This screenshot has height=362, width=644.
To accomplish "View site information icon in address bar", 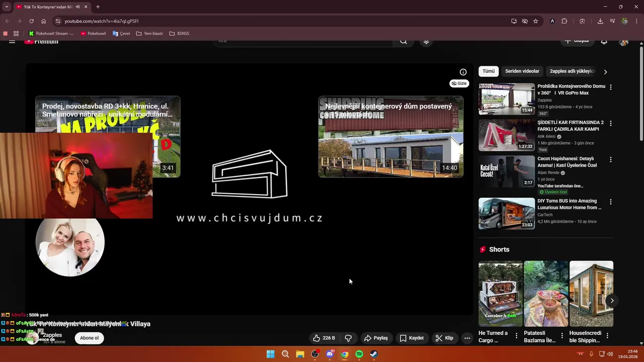I will pyautogui.click(x=58, y=21).
